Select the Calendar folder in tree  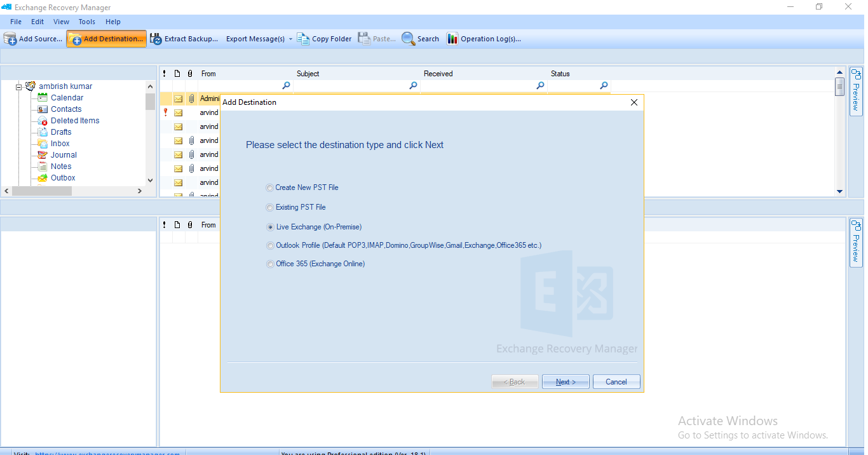67,98
